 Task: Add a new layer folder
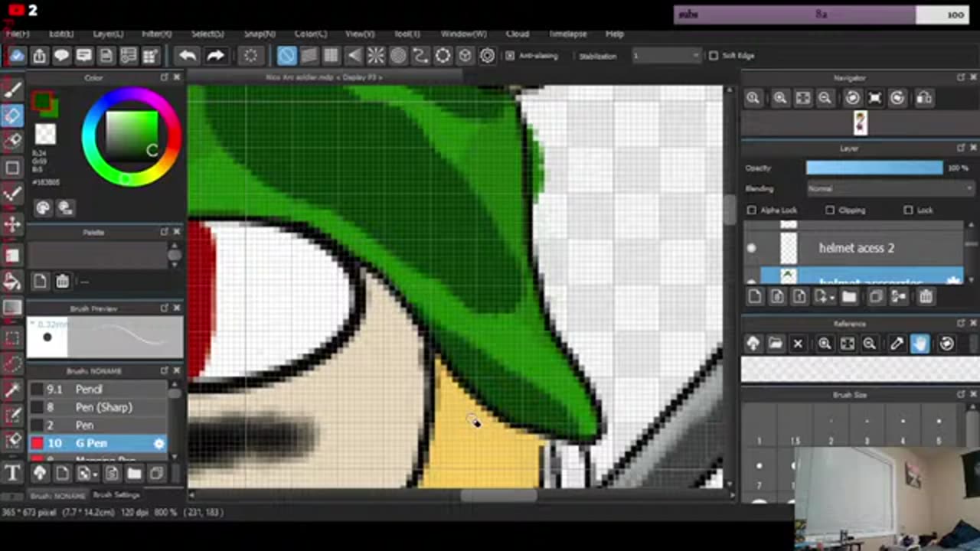[848, 296]
